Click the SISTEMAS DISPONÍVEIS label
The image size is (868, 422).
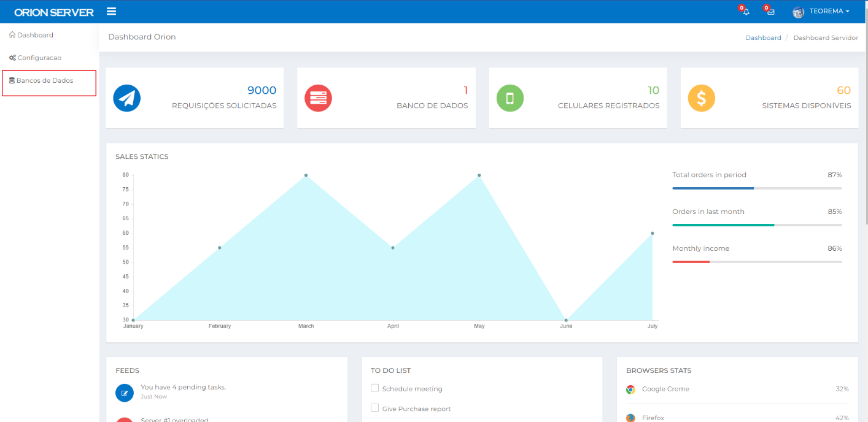(807, 105)
